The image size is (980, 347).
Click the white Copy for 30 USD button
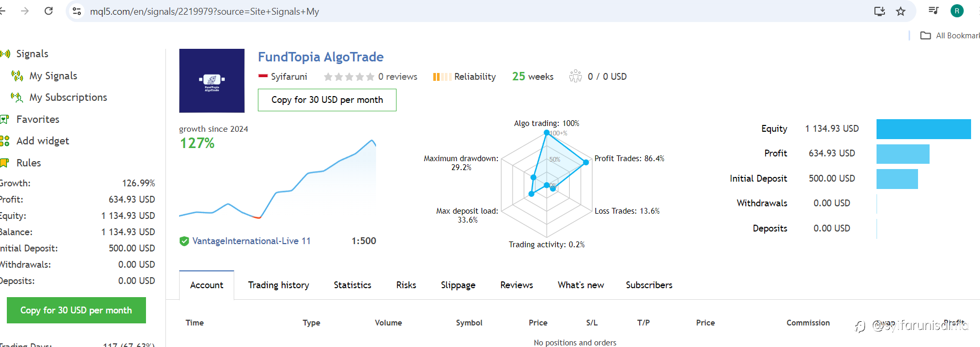pos(327,100)
